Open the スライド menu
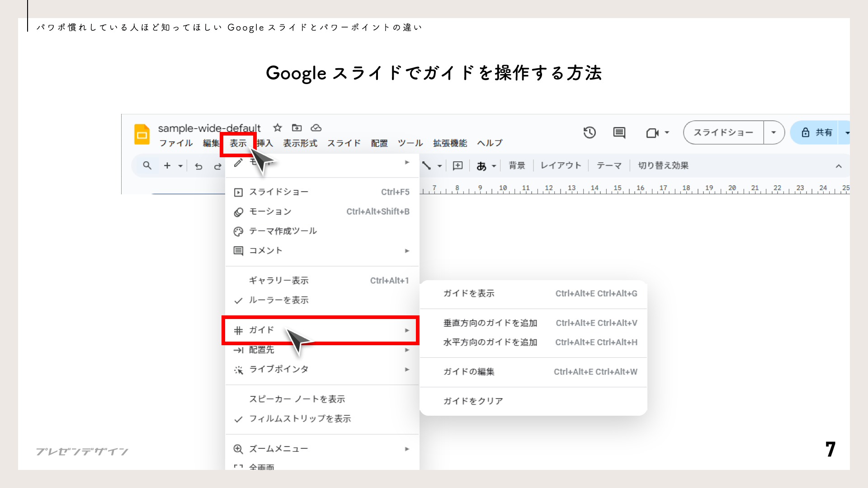The height and width of the screenshot is (488, 868). pos(344,143)
